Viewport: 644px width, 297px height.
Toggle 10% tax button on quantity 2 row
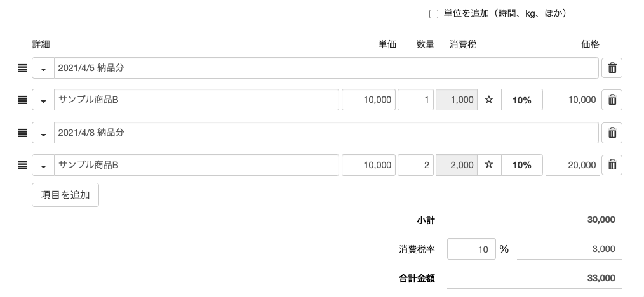(x=522, y=165)
